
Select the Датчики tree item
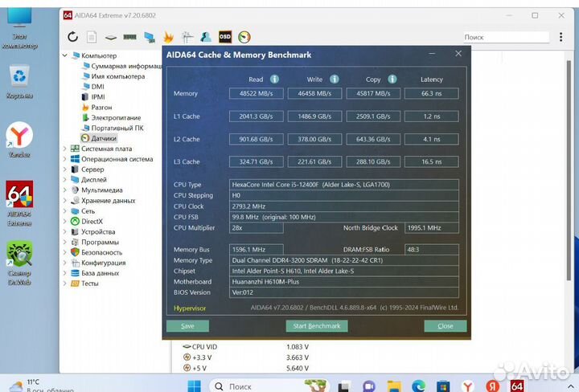click(99, 138)
